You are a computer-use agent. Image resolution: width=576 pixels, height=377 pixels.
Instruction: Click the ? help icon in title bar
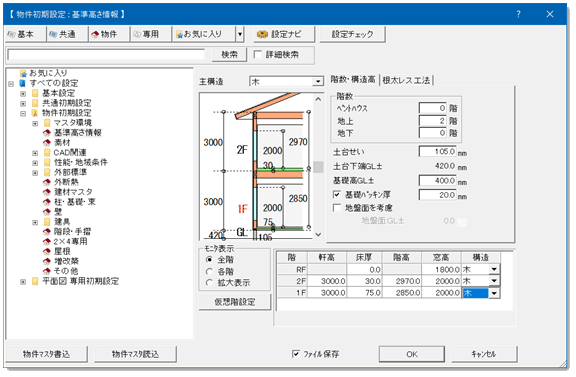point(518,14)
